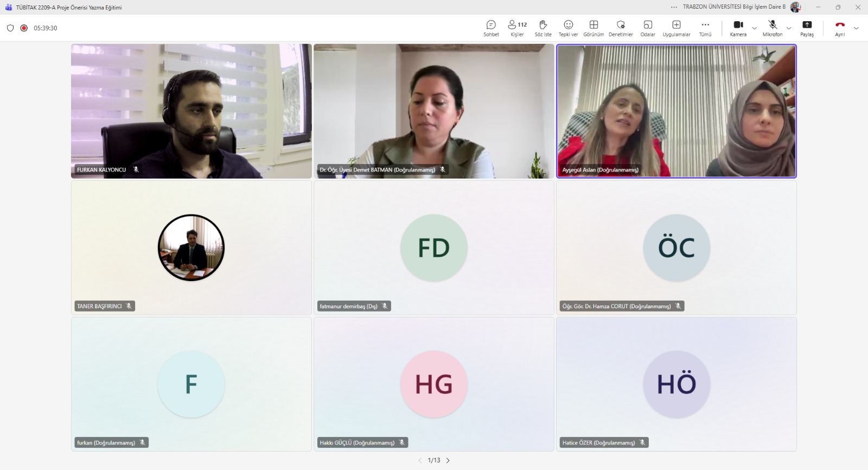The image size is (868, 470).
Task: Click Paylaş to share content
Action: coord(807,28)
